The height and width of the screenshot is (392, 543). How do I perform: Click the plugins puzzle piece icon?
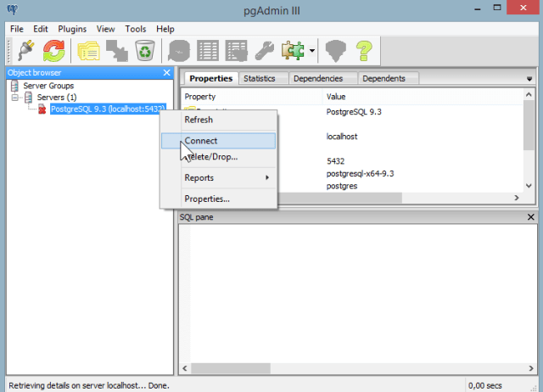[293, 51]
